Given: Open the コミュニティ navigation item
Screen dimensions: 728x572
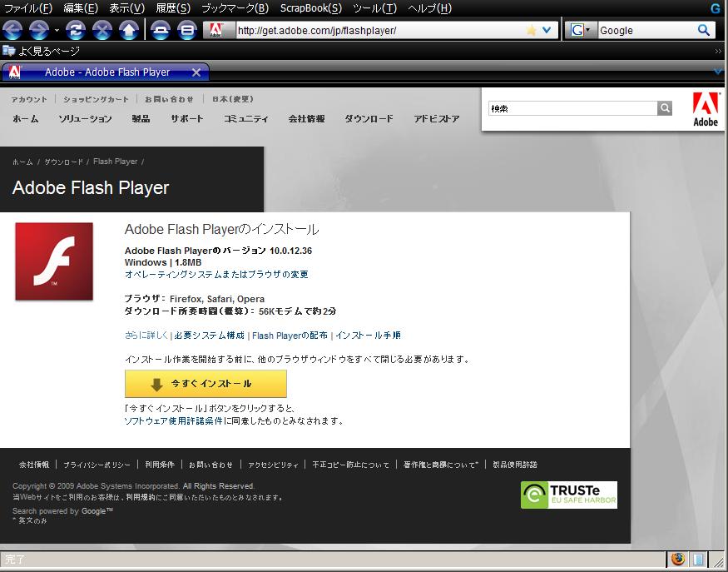Looking at the screenshot, I should (246, 118).
